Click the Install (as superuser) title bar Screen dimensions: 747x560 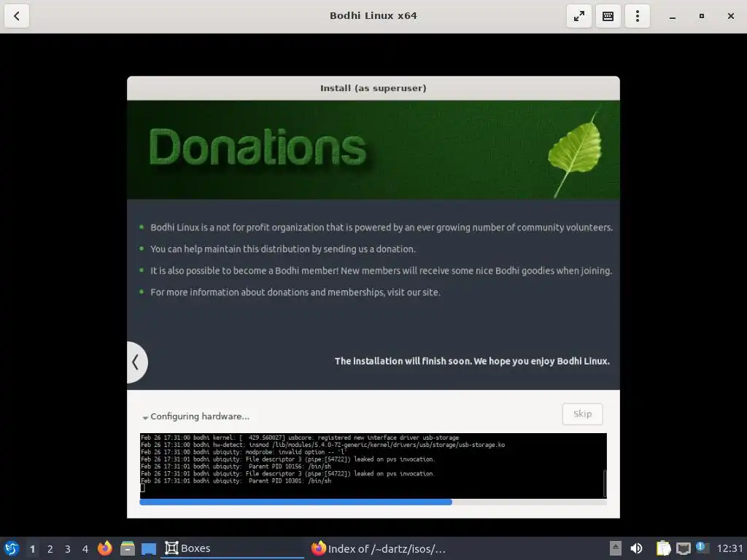click(373, 88)
